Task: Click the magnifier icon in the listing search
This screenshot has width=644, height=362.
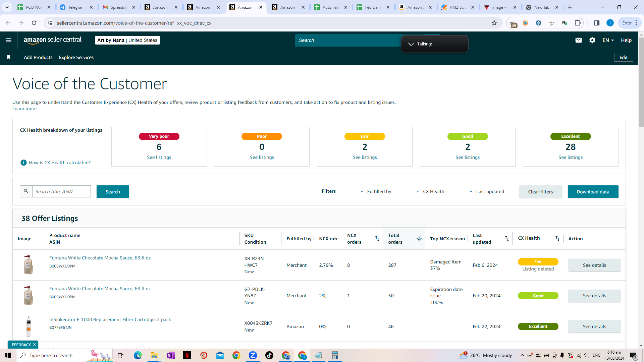Action: (x=26, y=191)
